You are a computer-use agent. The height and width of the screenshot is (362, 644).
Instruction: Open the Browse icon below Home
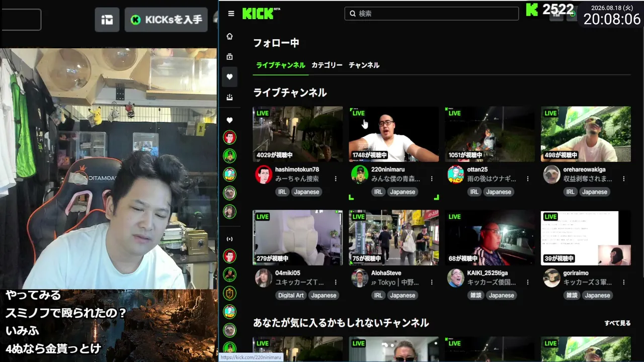point(230,57)
